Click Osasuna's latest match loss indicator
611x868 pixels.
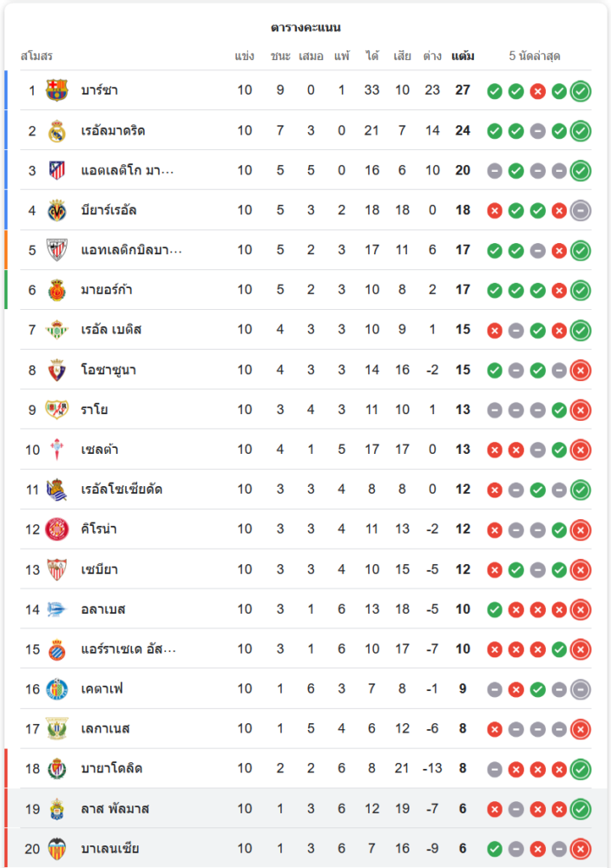(x=581, y=370)
